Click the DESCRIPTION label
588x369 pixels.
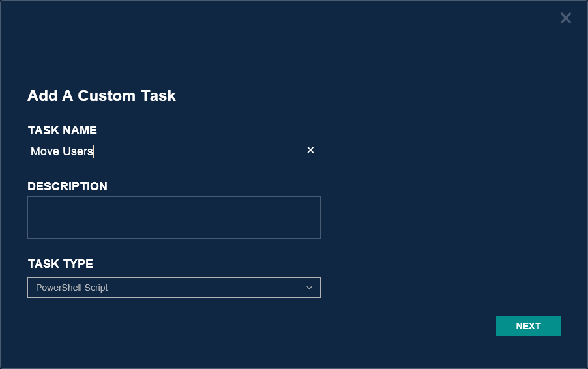(67, 186)
